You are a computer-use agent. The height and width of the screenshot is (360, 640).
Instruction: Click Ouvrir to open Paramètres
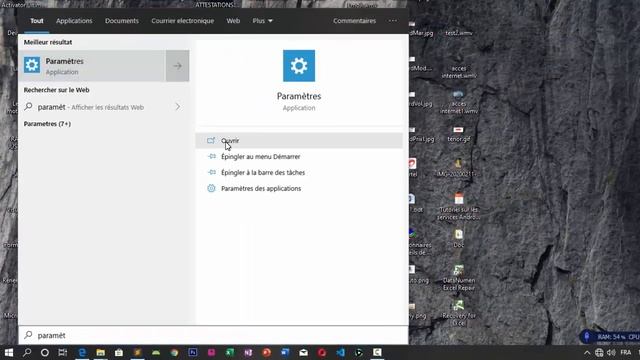click(x=299, y=140)
